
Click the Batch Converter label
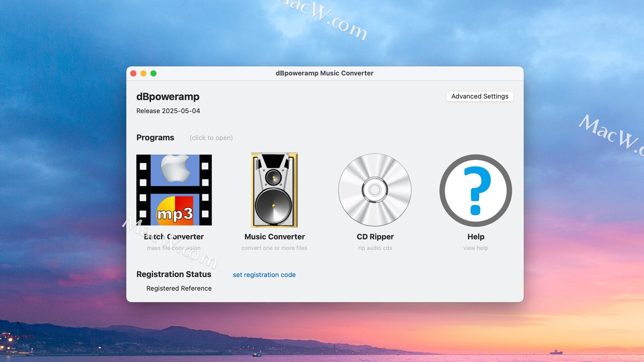pyautogui.click(x=174, y=237)
